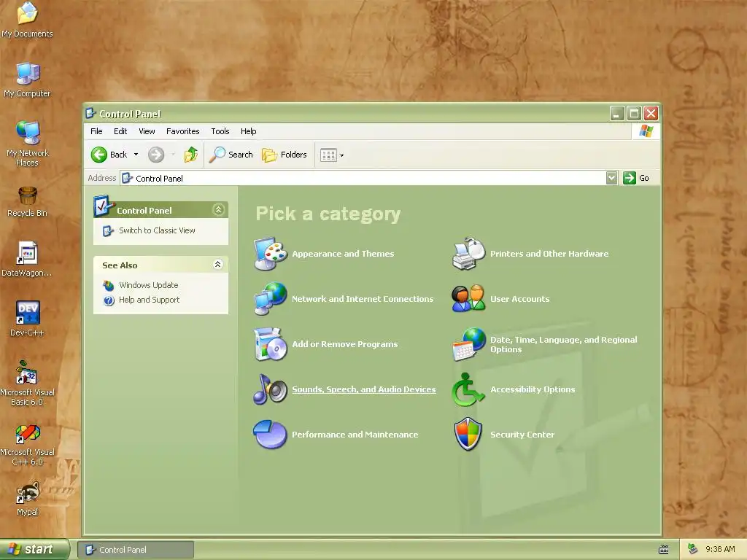Open the Performance and Maintenance pie chart icon
The image size is (747, 560).
(270, 435)
